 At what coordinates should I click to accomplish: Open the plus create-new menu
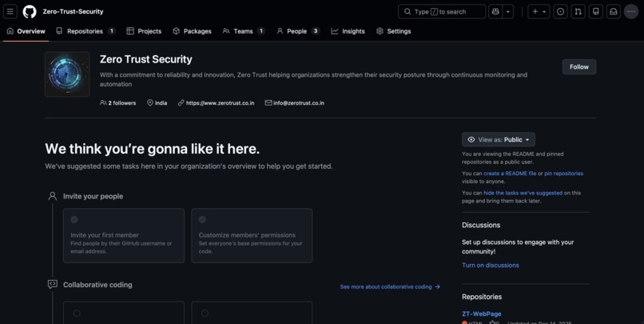click(x=539, y=11)
